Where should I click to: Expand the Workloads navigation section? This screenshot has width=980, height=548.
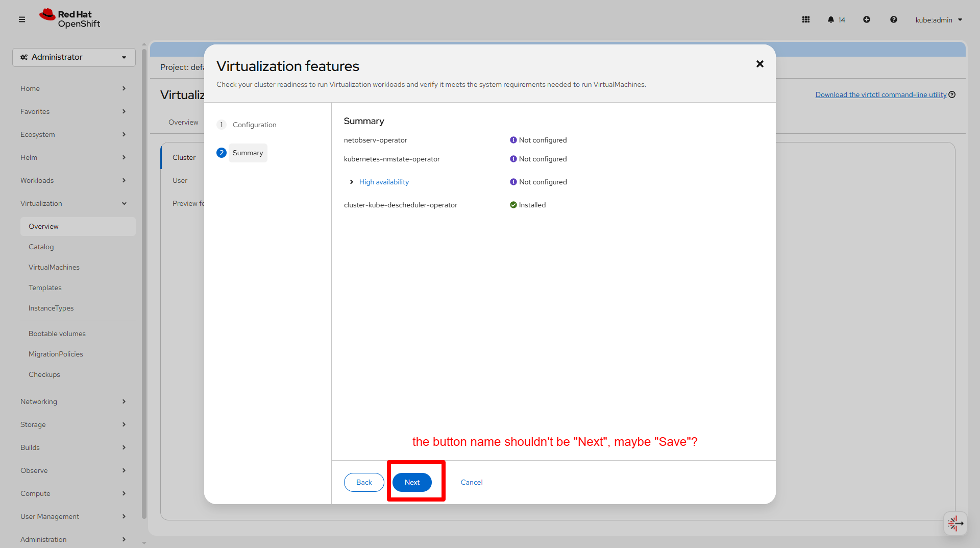(74, 180)
